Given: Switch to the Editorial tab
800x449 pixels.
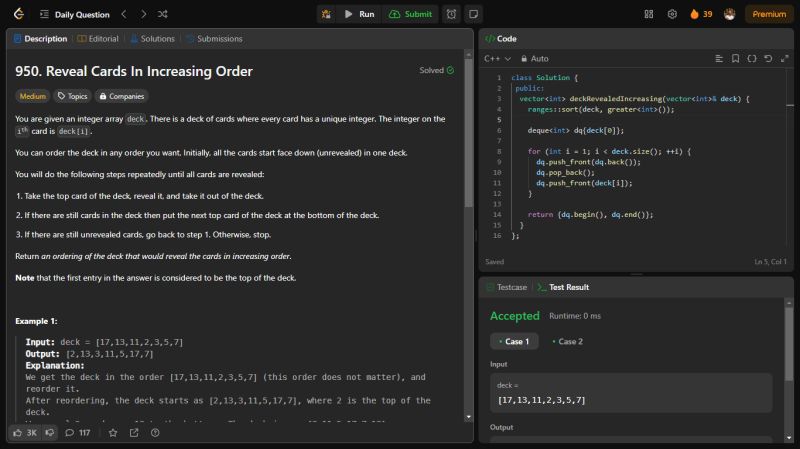Looking at the screenshot, I should pos(97,39).
